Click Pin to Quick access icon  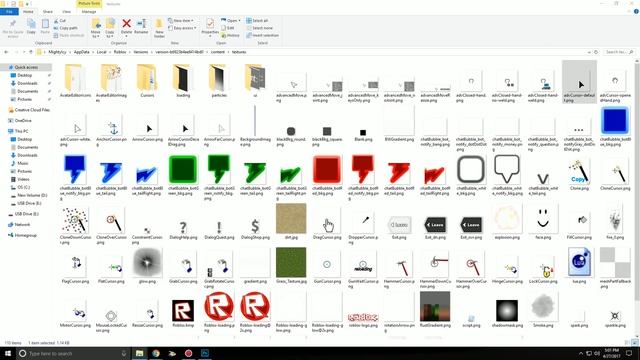click(x=13, y=28)
